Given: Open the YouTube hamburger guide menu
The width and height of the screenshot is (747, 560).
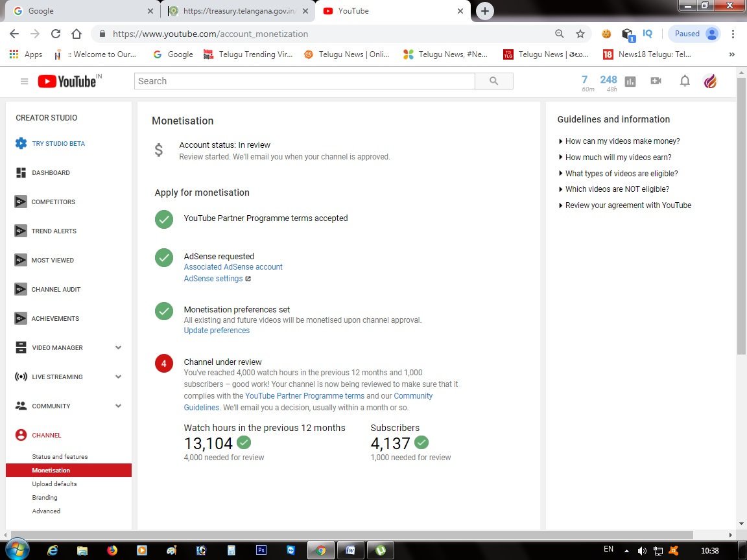Looking at the screenshot, I should coord(24,82).
